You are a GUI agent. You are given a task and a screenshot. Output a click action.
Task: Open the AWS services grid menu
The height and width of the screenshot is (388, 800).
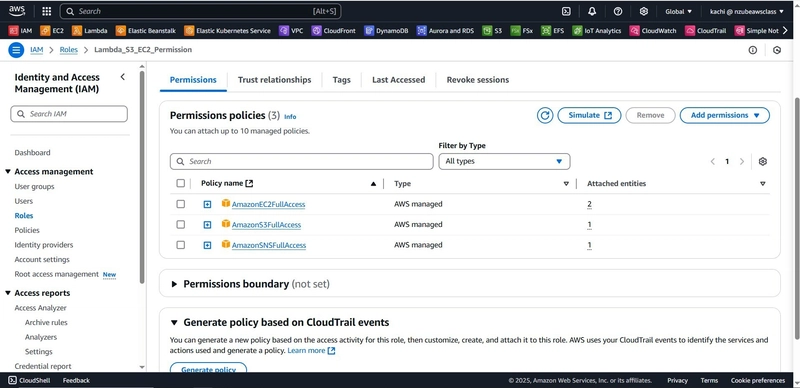click(x=46, y=11)
